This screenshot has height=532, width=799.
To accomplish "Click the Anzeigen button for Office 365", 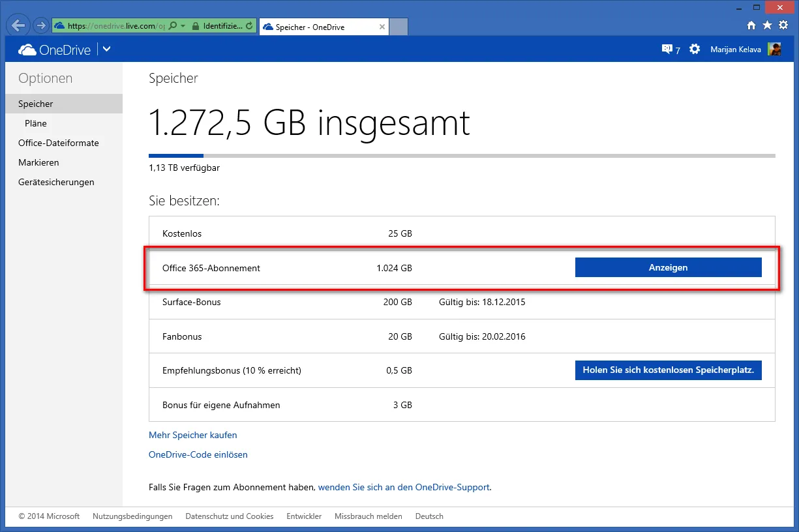I will tap(668, 267).
